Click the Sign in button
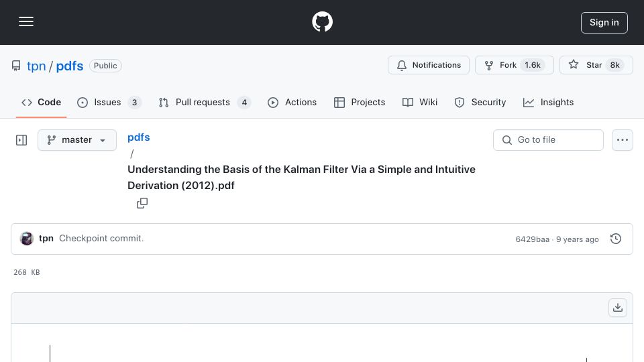 604,23
